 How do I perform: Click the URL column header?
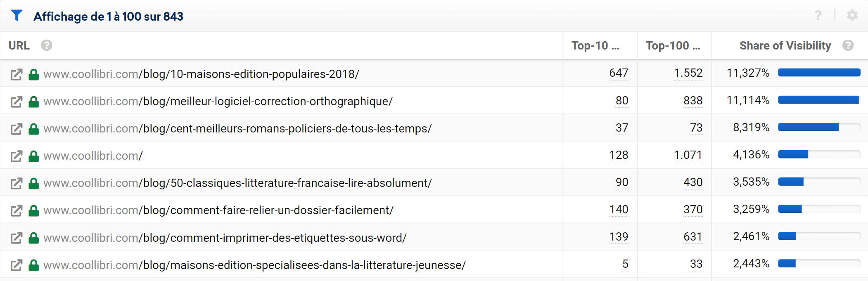[x=19, y=45]
